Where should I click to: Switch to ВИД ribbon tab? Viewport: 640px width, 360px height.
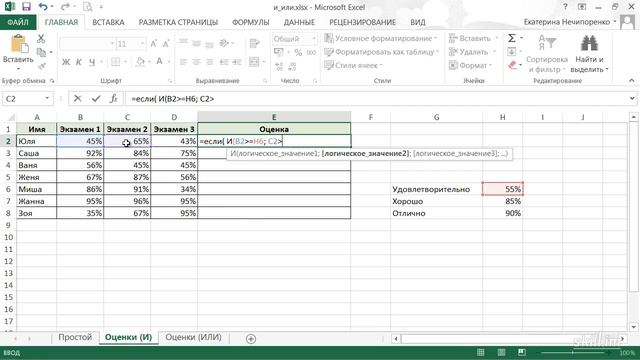click(418, 22)
